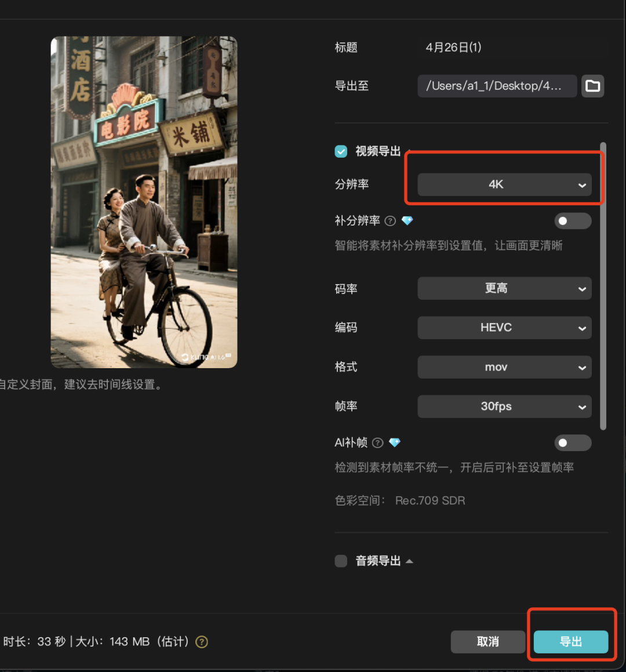Screen dimensions: 626x672
Task: Click the diamond VIP icon next to 补分辨率
Action: point(407,220)
